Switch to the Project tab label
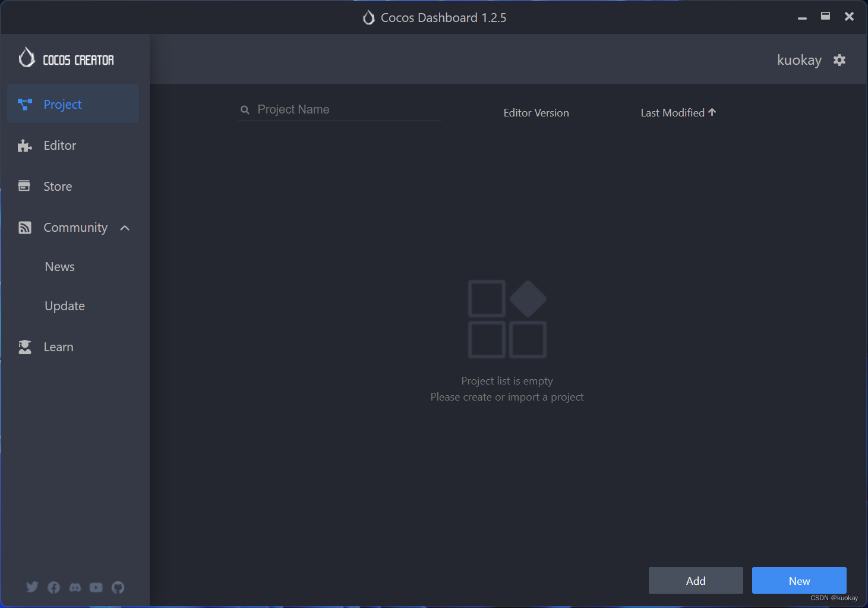 (62, 105)
